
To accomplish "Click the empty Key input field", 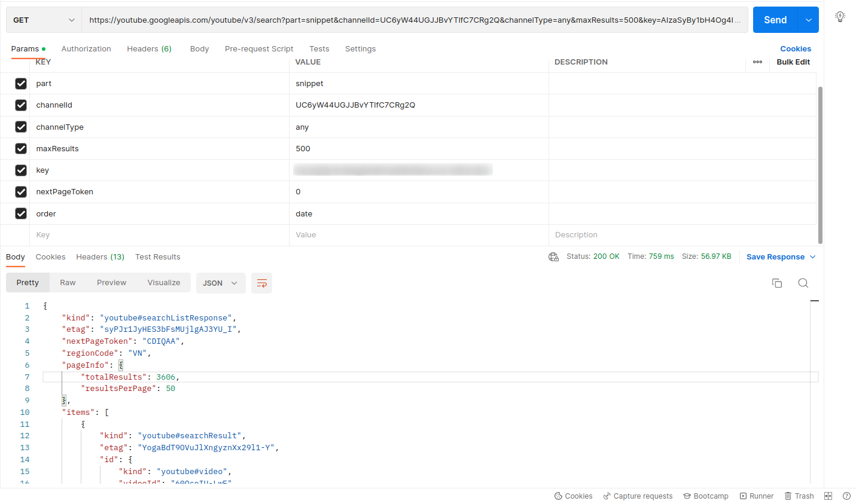I will (159, 235).
